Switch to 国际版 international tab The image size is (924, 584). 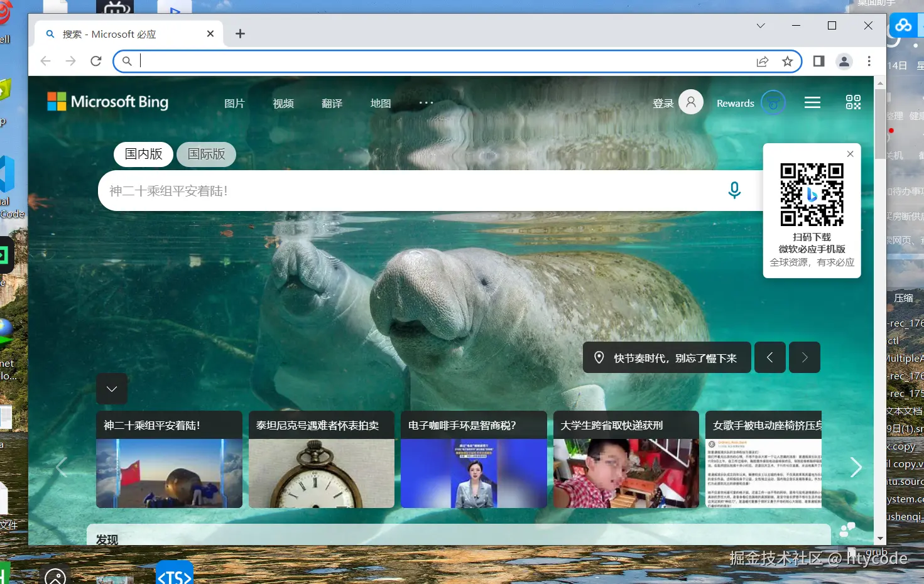(x=206, y=154)
